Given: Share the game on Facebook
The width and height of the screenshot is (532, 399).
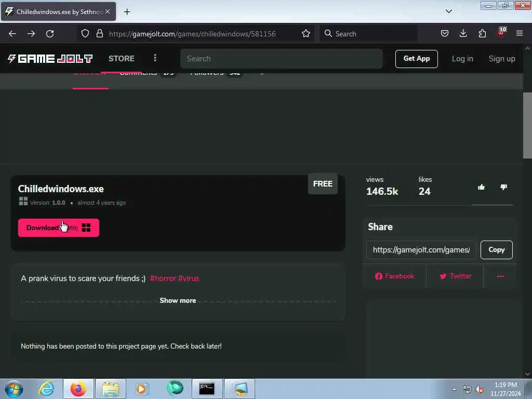Looking at the screenshot, I should [394, 276].
